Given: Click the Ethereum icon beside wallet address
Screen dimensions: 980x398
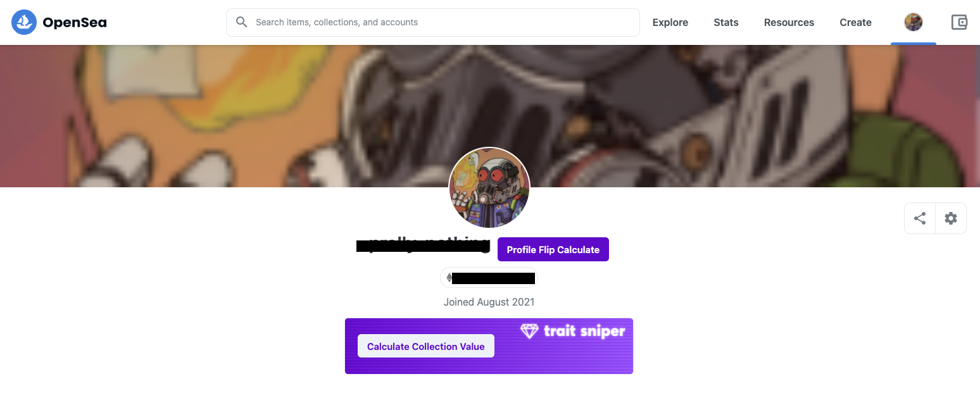Looking at the screenshot, I should tap(449, 278).
